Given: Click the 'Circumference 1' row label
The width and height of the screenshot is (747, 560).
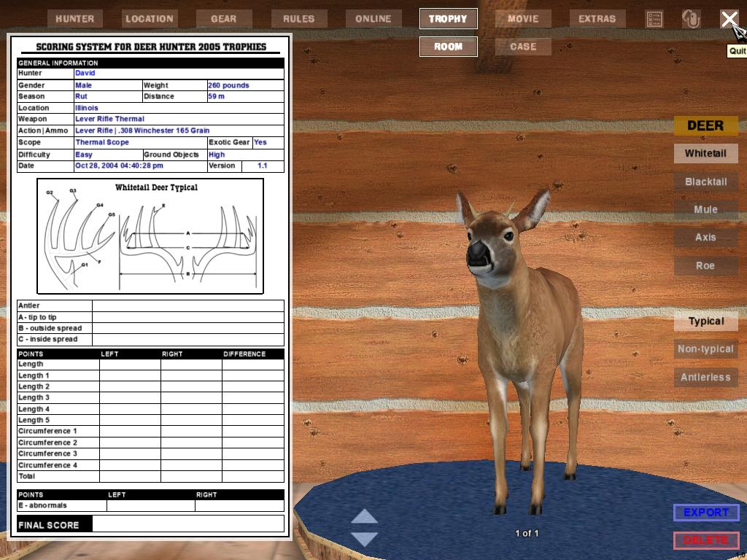Looking at the screenshot, I should [47, 431].
